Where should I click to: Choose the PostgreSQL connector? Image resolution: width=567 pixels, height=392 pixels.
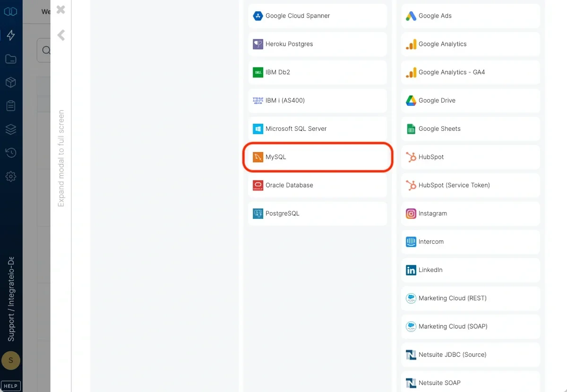[x=317, y=213]
